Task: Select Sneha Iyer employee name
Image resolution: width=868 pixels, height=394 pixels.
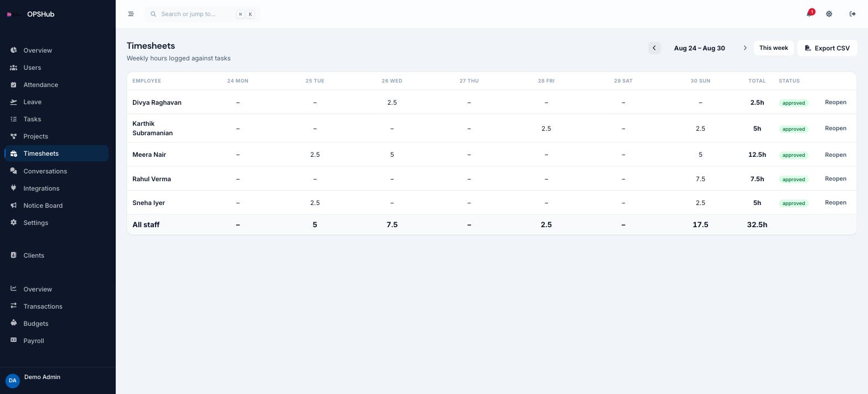Action: click(x=148, y=203)
